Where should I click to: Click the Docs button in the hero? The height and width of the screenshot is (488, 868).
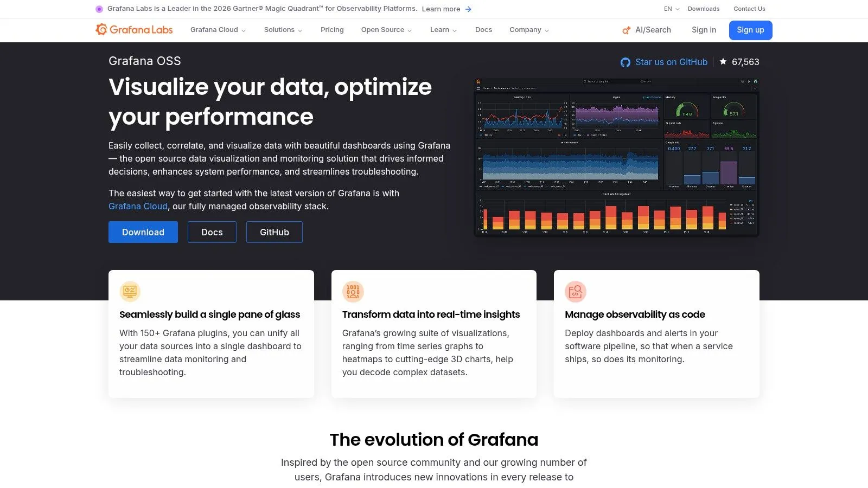[x=212, y=232]
